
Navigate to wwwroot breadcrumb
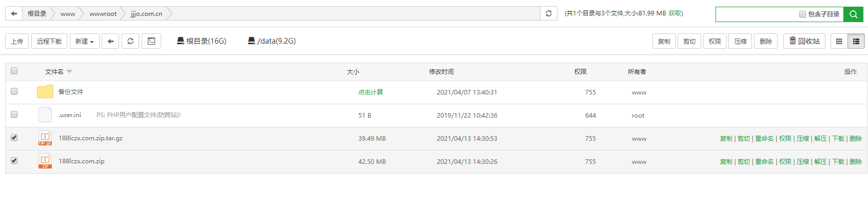[x=103, y=14]
